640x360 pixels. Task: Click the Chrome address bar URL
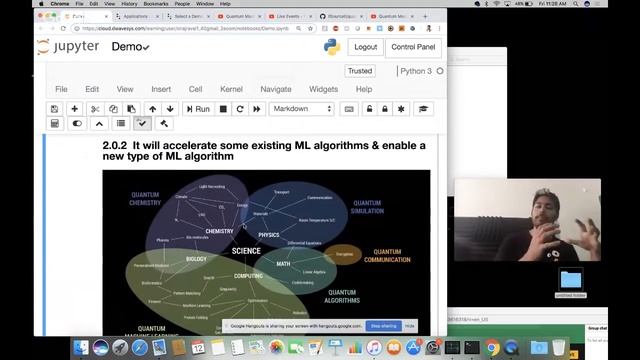point(186,29)
